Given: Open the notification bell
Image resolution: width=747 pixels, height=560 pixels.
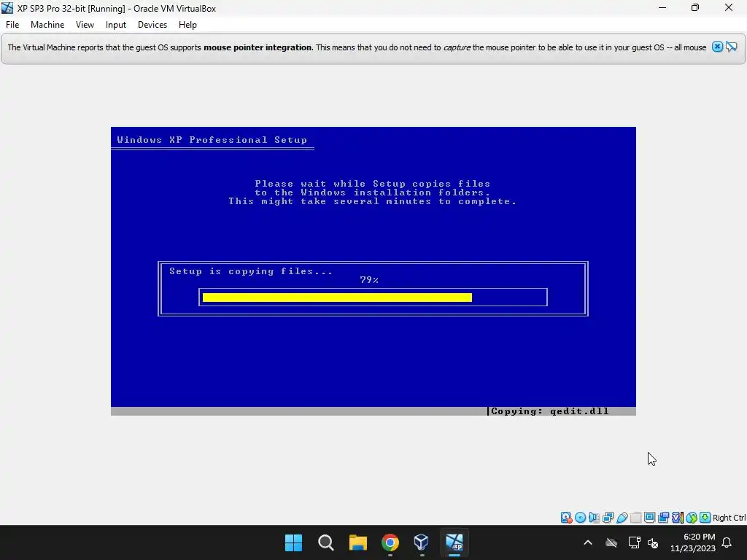Looking at the screenshot, I should coord(727,542).
